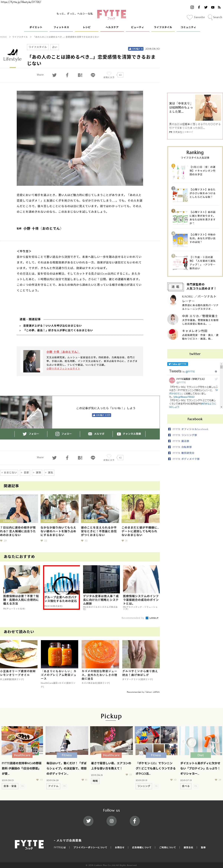
Task: Share via LINE icon below article title
Action: (93, 75)
